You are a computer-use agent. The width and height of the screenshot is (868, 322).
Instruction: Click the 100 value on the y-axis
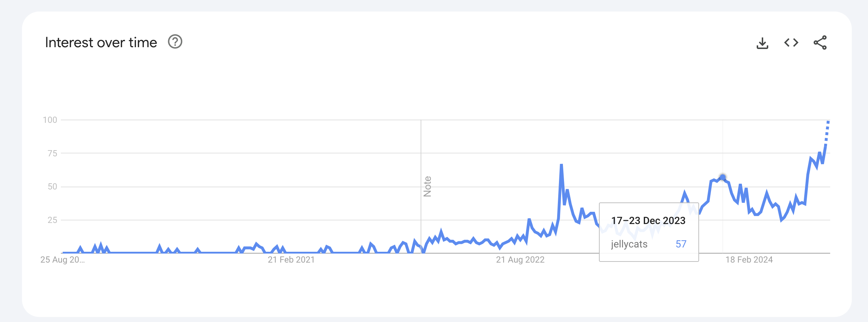tap(50, 120)
